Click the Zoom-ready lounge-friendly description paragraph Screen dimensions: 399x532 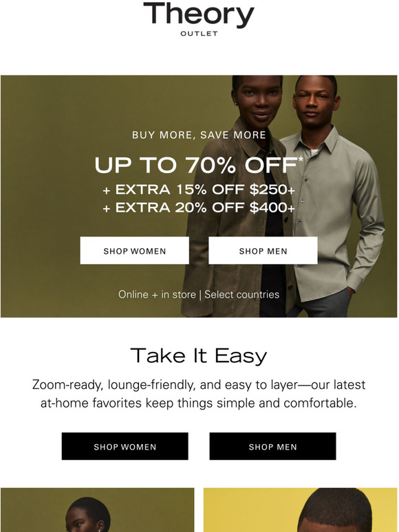click(x=199, y=394)
